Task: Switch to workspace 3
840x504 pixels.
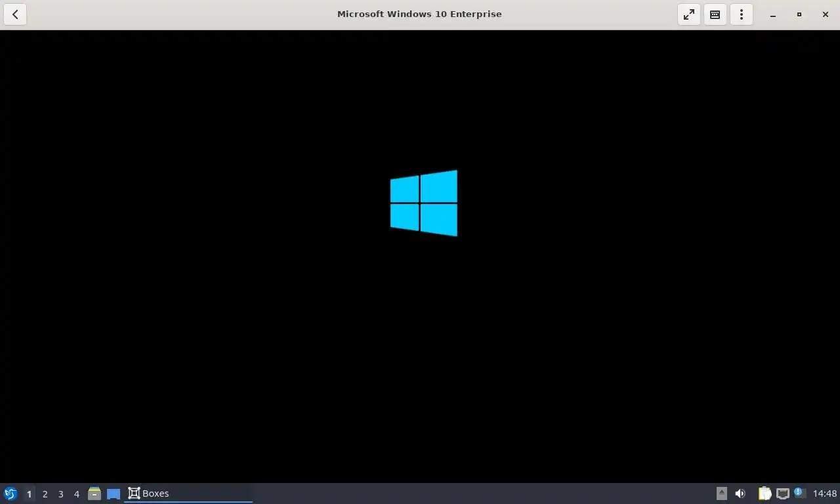Action: point(60,493)
